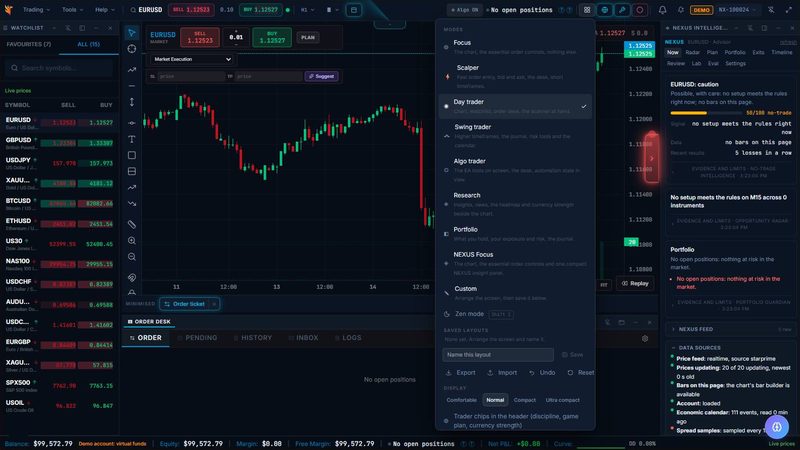Select the trend line drawing tool
The width and height of the screenshot is (800, 450).
click(x=132, y=69)
